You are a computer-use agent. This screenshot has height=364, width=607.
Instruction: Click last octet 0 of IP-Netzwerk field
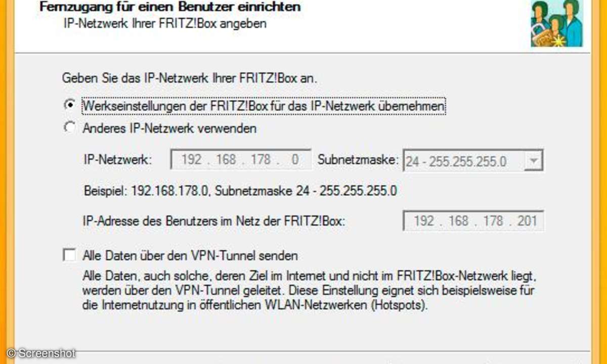295,160
